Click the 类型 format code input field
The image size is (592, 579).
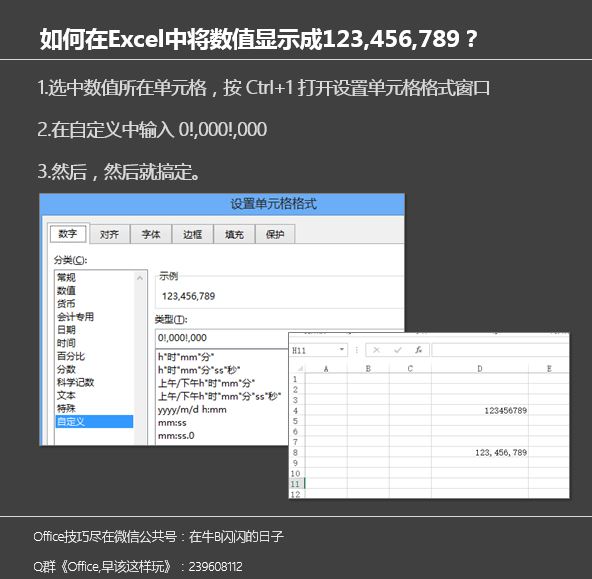click(x=222, y=338)
